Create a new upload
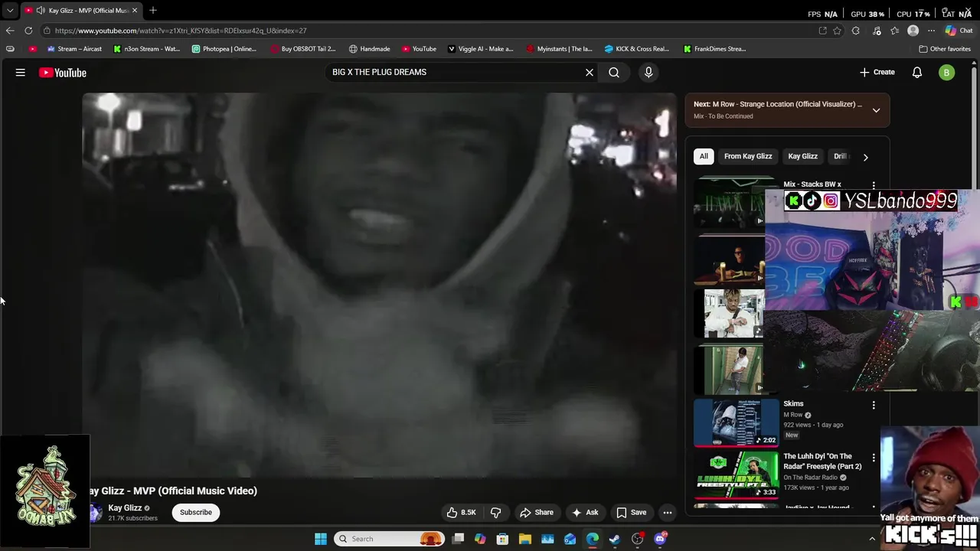 (x=877, y=72)
